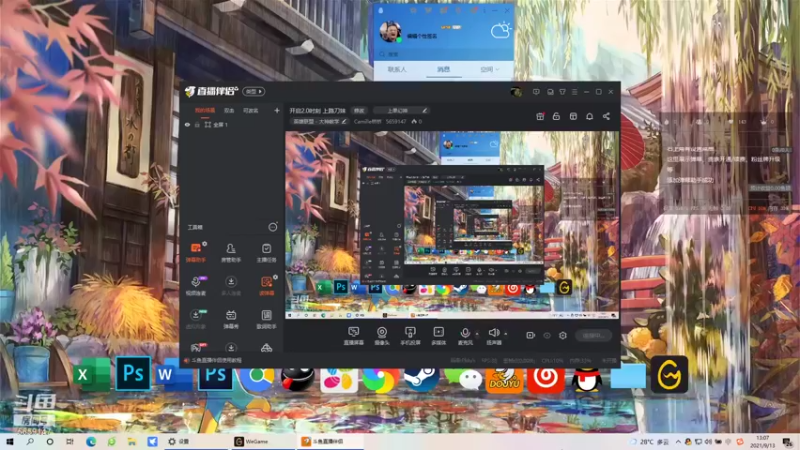Show hidden tray icons chevron in taskbar
Viewport: 800px width, 450px height.
tap(678, 442)
